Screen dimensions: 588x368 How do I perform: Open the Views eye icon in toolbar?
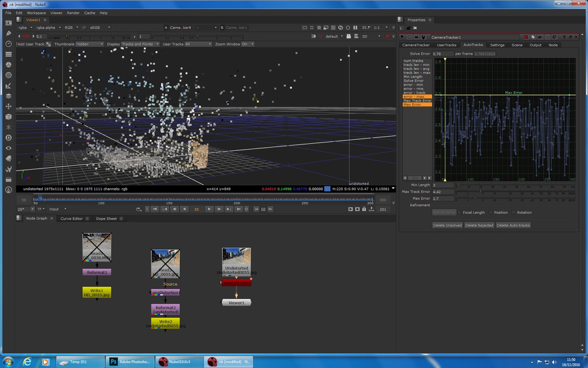click(8, 148)
